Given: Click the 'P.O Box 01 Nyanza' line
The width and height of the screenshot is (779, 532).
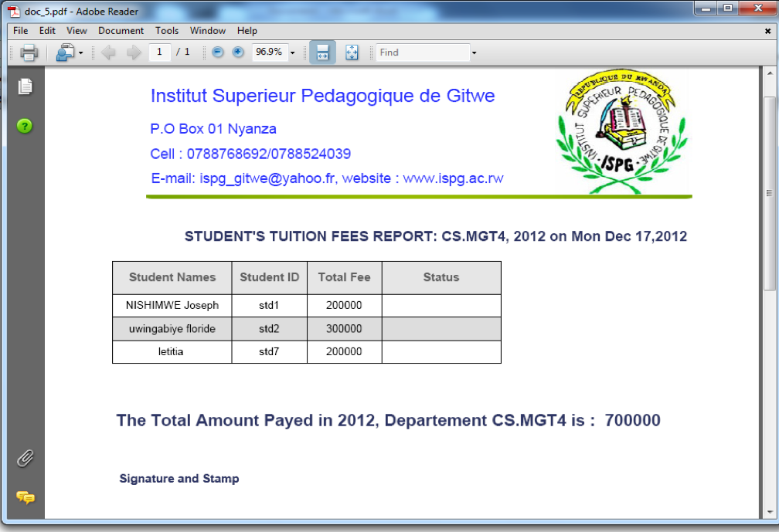Looking at the screenshot, I should coord(213,129).
